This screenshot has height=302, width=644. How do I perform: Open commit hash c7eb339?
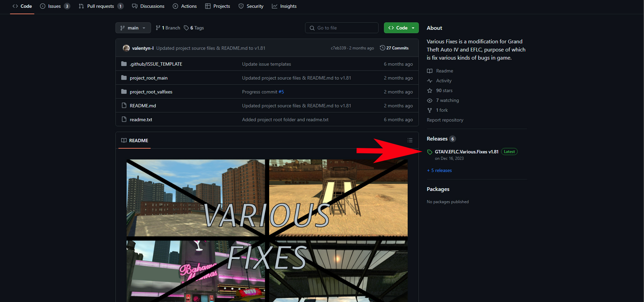339,48
